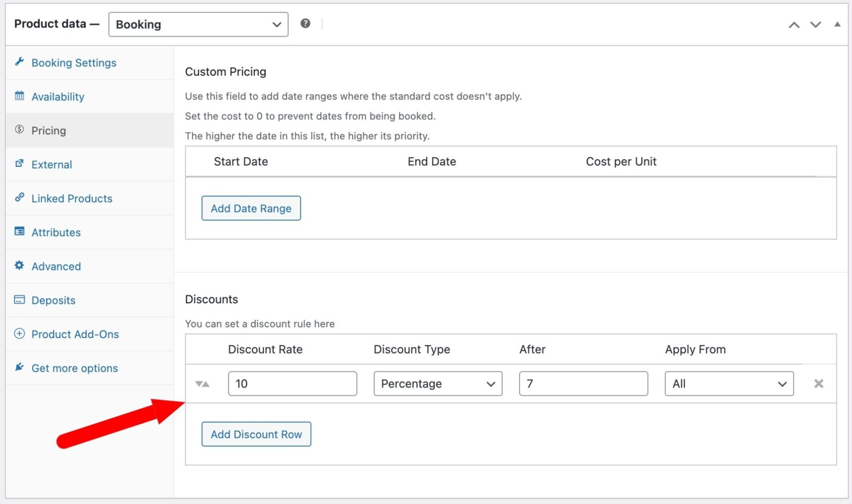852x504 pixels.
Task: Open the Attributes tab
Action: (56, 232)
